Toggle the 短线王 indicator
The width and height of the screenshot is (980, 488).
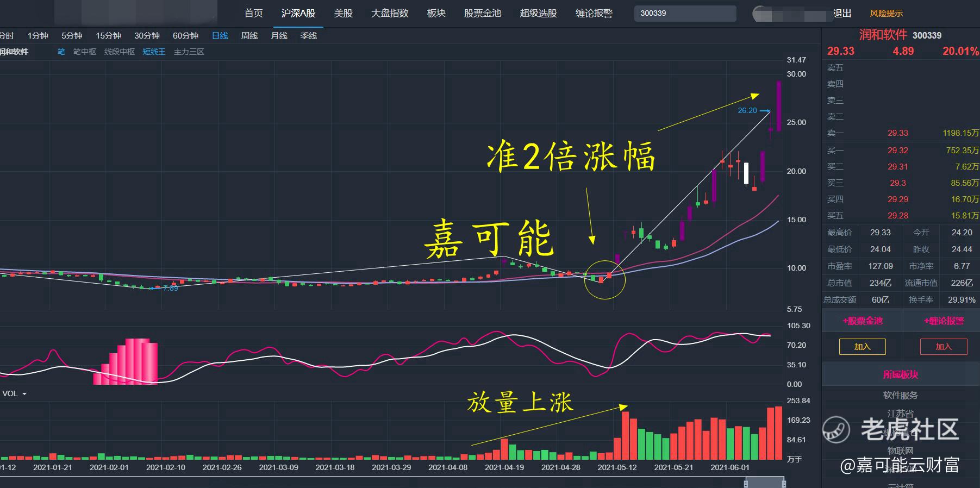[x=154, y=52]
